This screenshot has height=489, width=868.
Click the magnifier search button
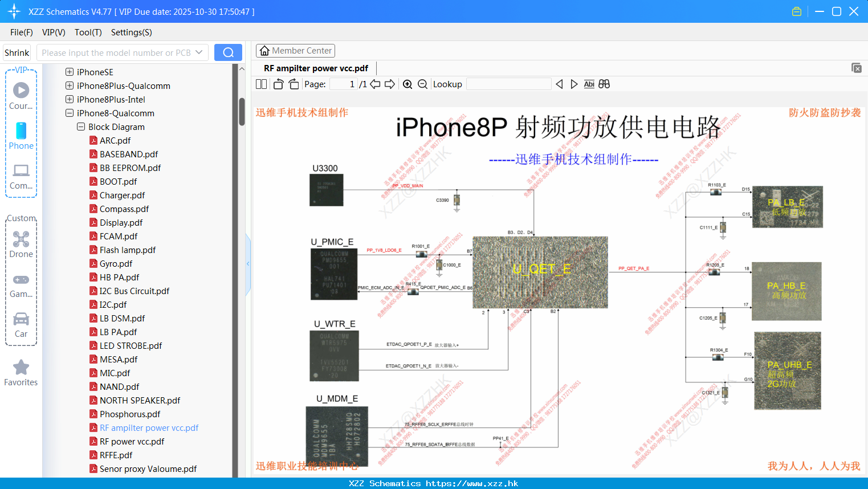coord(228,52)
